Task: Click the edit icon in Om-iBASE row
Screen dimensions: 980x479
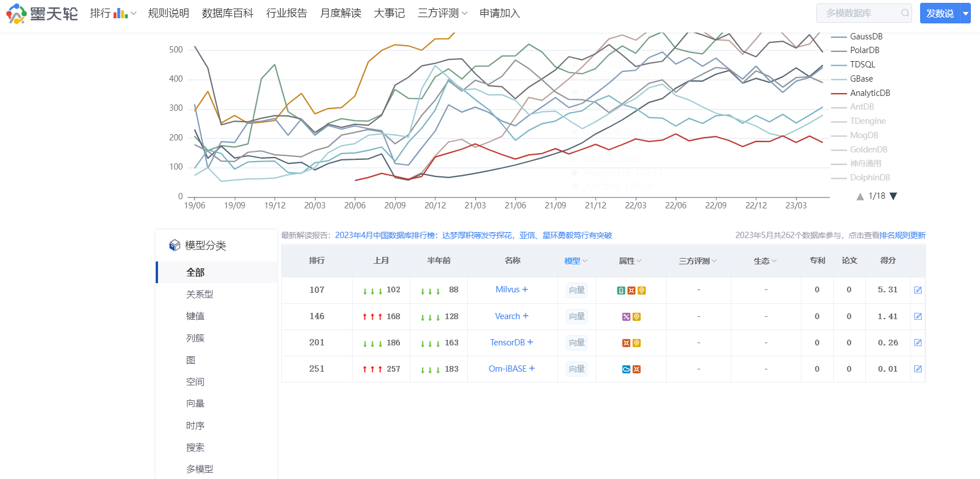Action: (x=918, y=369)
